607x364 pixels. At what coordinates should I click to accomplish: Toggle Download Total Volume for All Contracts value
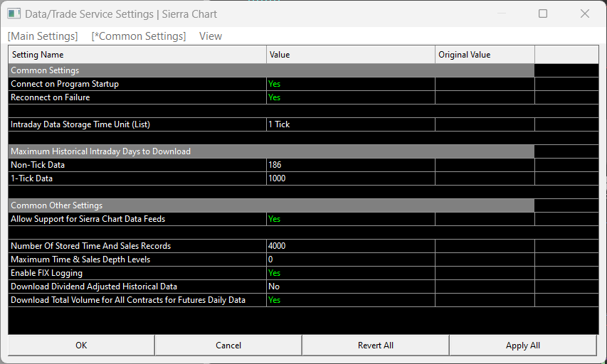click(351, 300)
